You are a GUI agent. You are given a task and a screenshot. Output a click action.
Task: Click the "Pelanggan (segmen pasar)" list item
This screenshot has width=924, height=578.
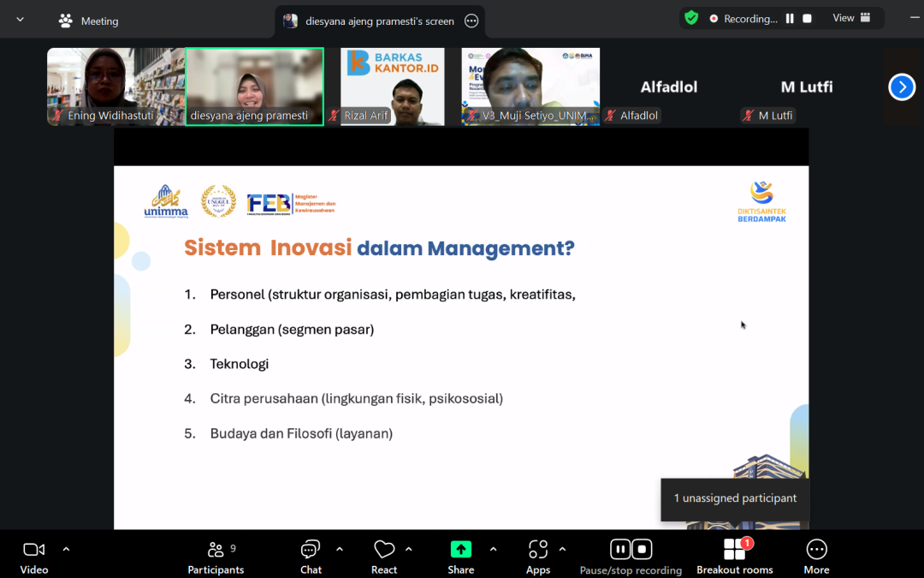[x=292, y=330]
